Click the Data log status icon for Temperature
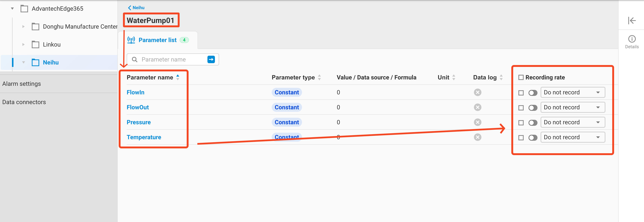This screenshot has height=222, width=644. tap(477, 137)
